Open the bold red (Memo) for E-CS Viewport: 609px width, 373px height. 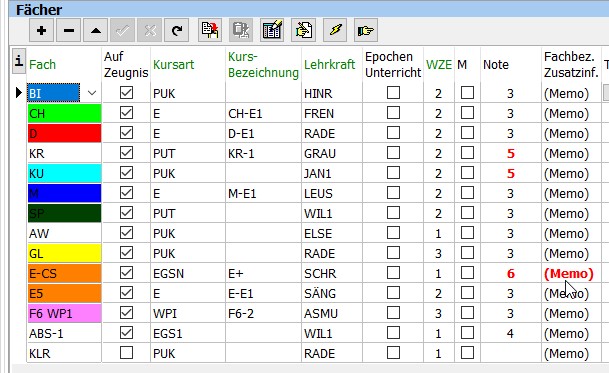(569, 274)
